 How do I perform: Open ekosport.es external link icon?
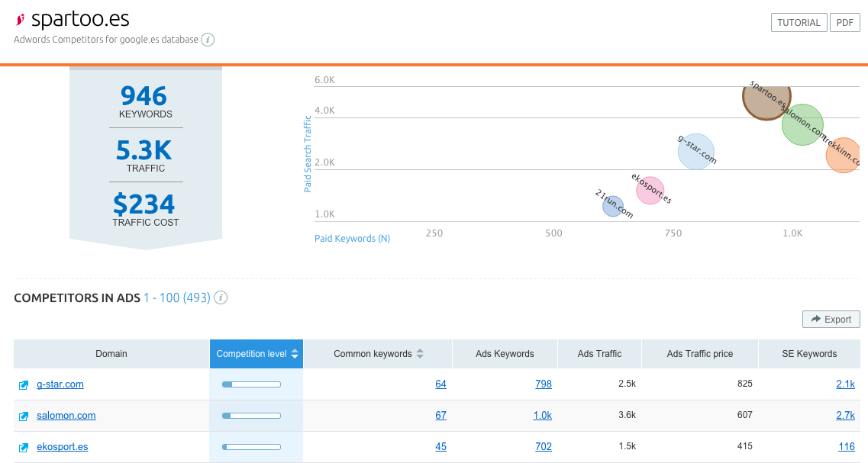(x=24, y=448)
